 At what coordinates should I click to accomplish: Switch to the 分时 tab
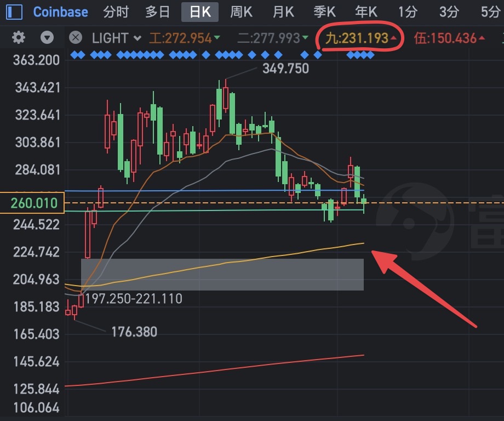tap(116, 12)
